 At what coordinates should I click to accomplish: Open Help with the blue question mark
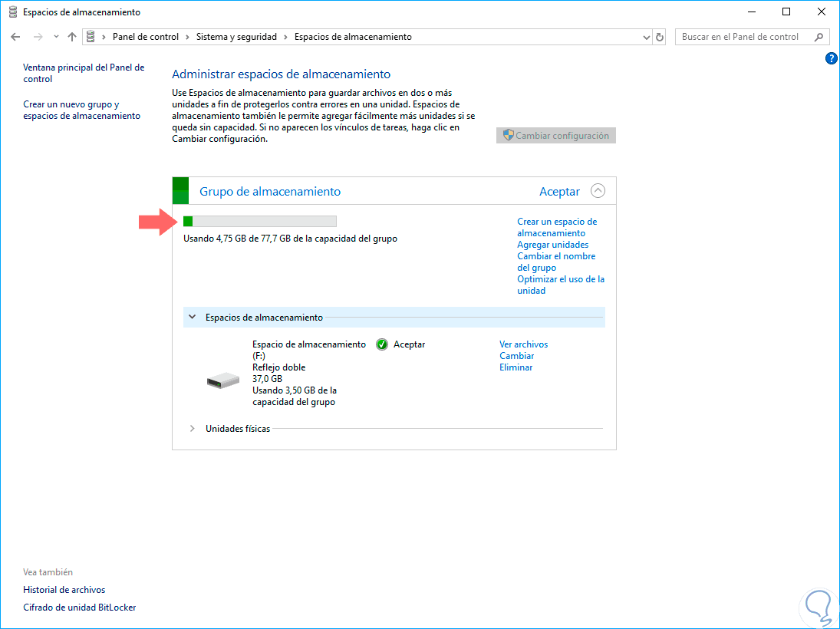coord(831,58)
